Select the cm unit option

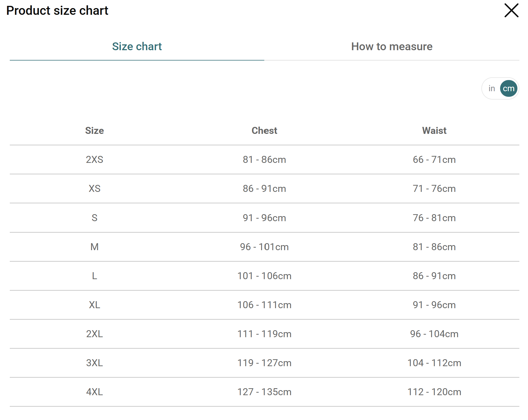pyautogui.click(x=508, y=88)
